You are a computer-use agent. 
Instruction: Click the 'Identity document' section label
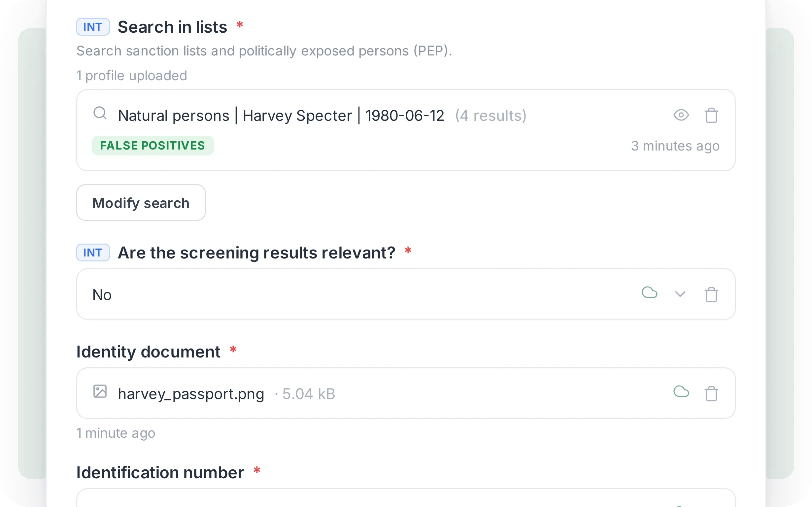point(149,352)
